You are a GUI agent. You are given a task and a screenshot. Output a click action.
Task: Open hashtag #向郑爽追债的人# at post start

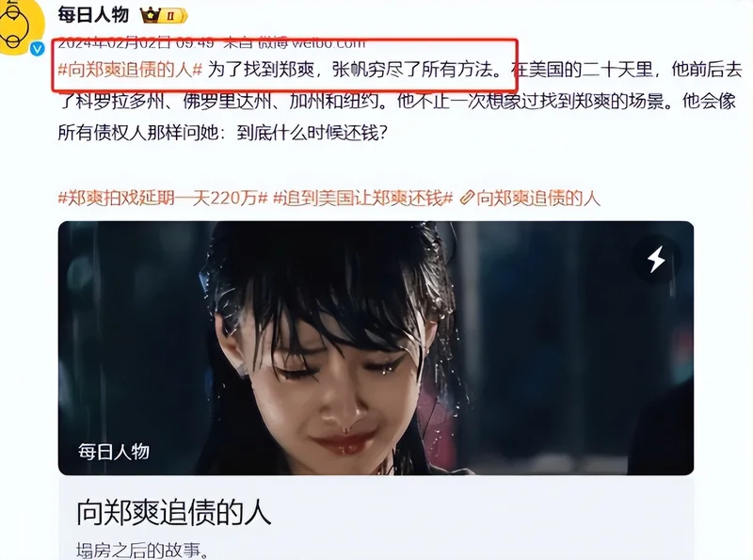coord(130,71)
